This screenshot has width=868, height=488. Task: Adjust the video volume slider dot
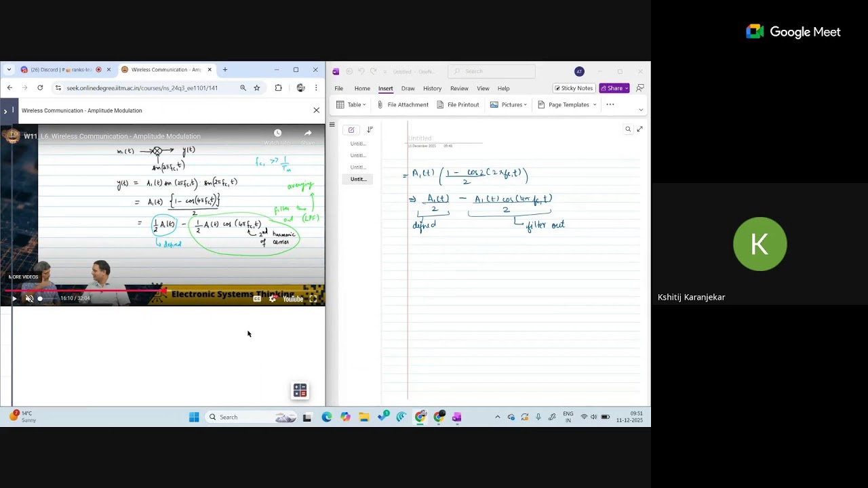coord(40,298)
